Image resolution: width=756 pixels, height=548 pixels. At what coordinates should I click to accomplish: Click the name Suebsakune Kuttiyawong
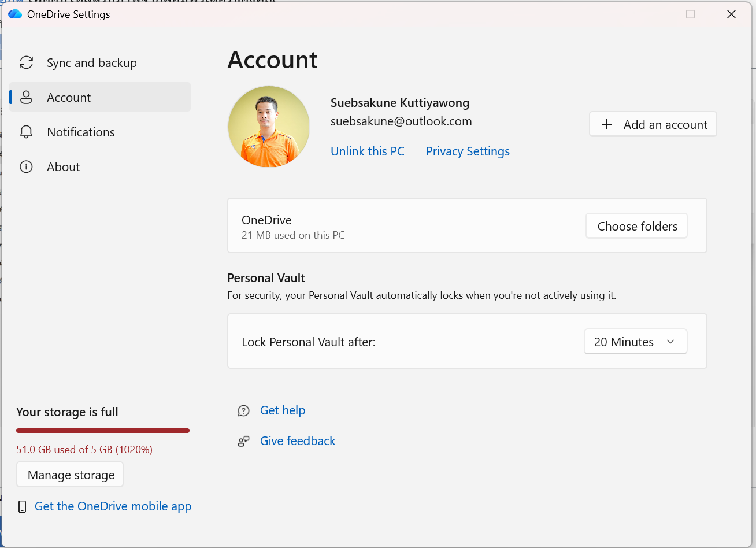[x=400, y=103]
